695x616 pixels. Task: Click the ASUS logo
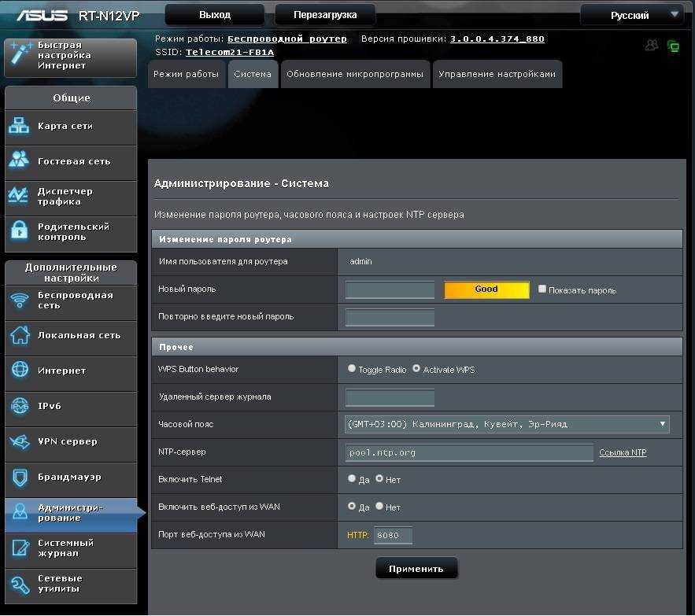tap(42, 16)
